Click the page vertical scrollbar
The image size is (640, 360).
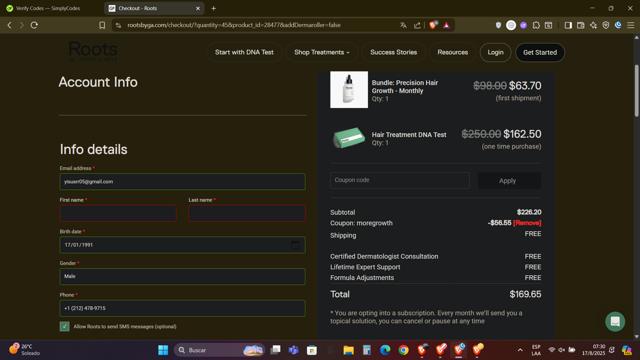click(636, 91)
